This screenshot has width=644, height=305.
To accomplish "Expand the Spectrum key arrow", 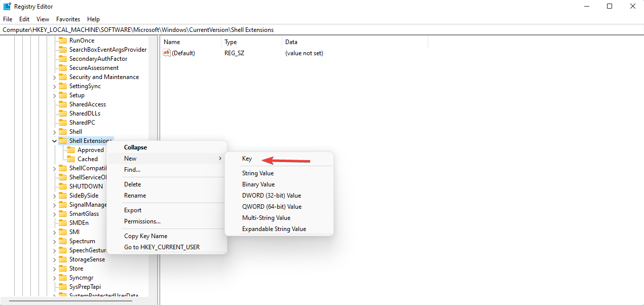I will click(54, 241).
